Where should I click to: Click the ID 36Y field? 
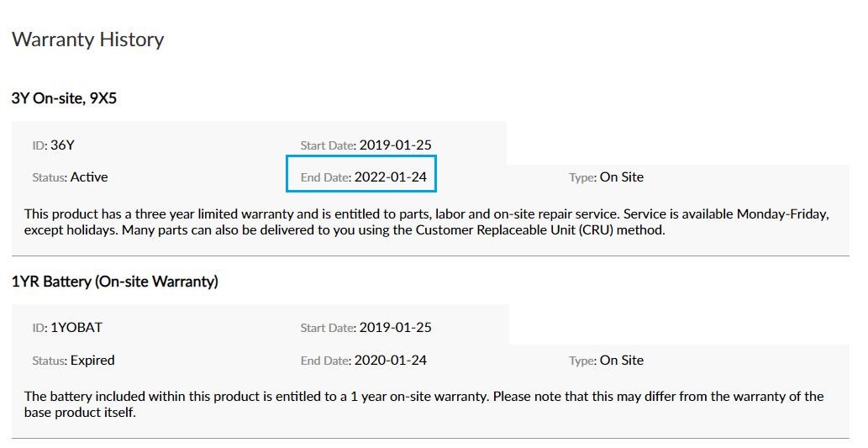pos(53,145)
